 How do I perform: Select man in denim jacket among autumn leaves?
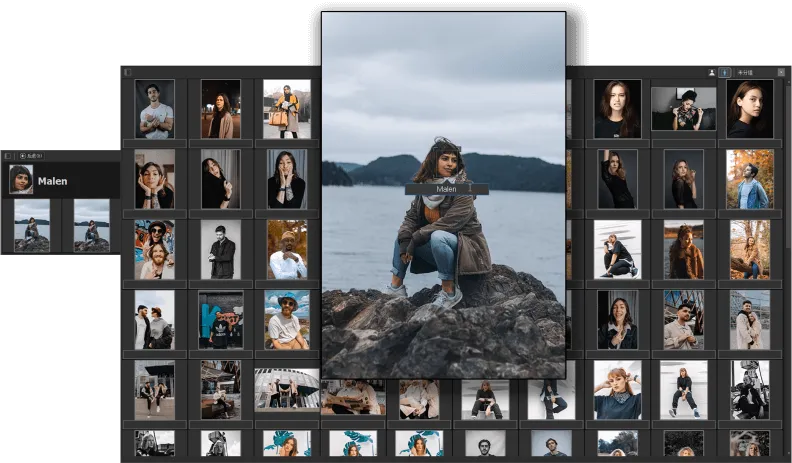point(750,179)
